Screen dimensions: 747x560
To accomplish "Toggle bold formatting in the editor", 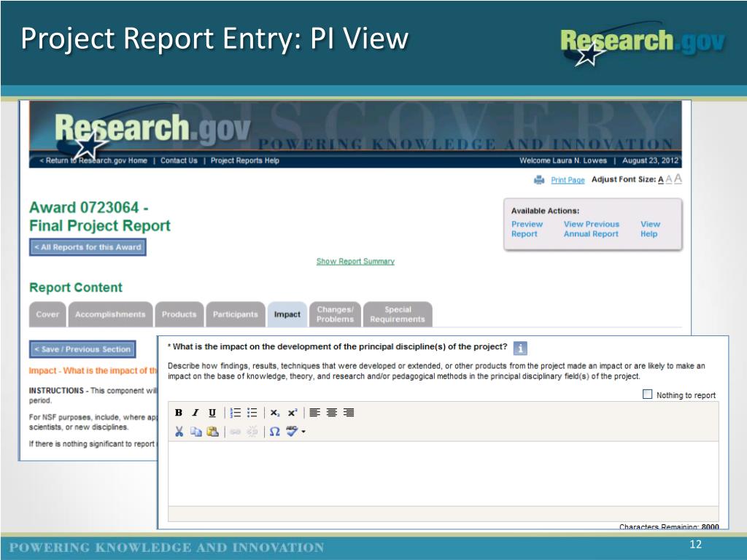I will pos(179,413).
